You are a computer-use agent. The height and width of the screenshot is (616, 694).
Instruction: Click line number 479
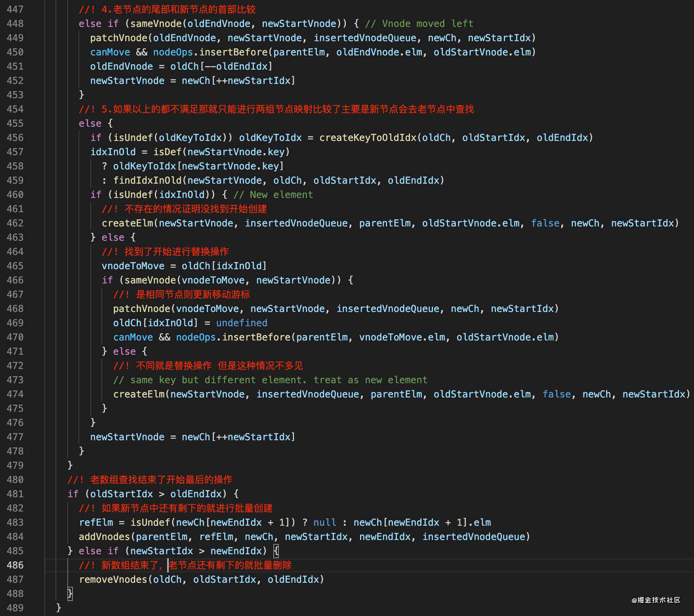tap(15, 465)
